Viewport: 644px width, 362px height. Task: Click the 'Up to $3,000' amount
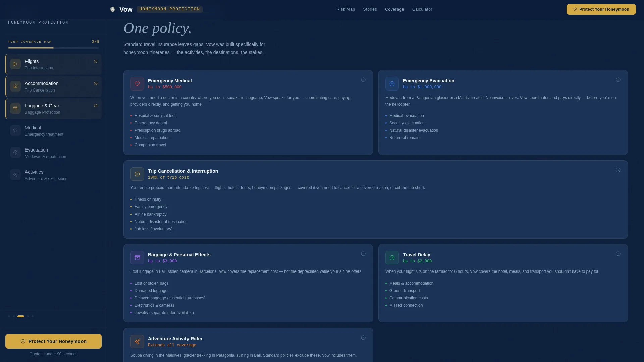click(162, 261)
